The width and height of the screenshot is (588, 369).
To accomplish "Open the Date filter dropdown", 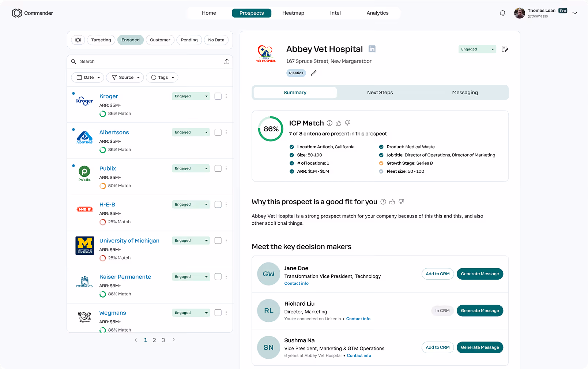I will click(88, 78).
